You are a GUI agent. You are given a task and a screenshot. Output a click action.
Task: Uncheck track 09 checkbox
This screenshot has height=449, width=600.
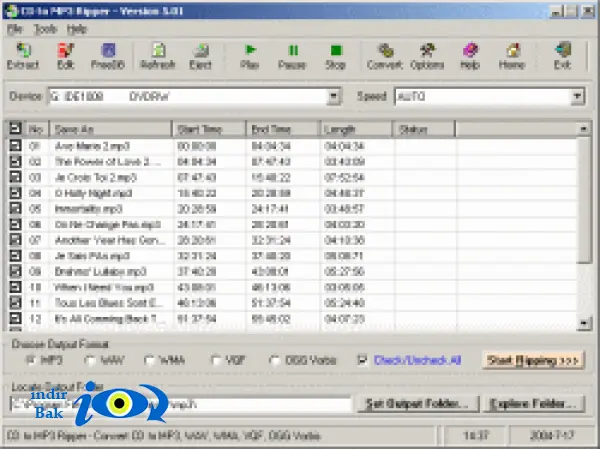15,271
